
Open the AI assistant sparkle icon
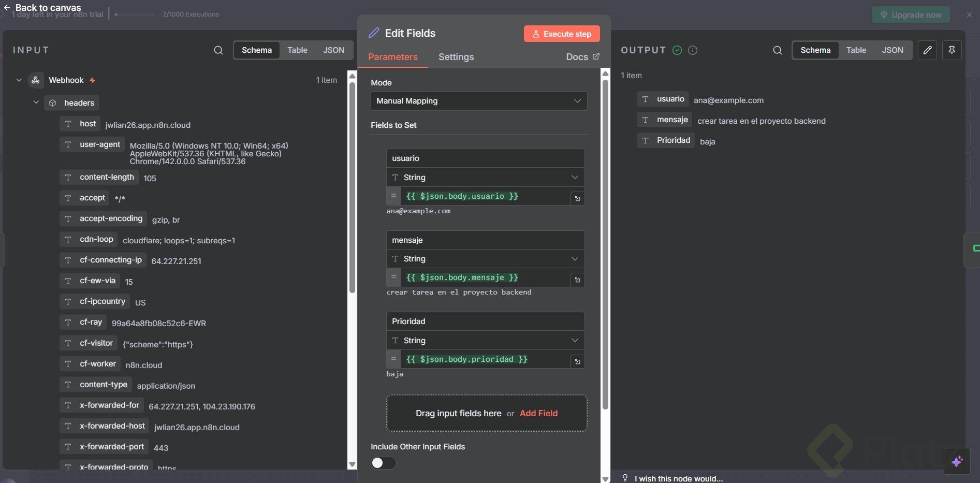click(957, 461)
